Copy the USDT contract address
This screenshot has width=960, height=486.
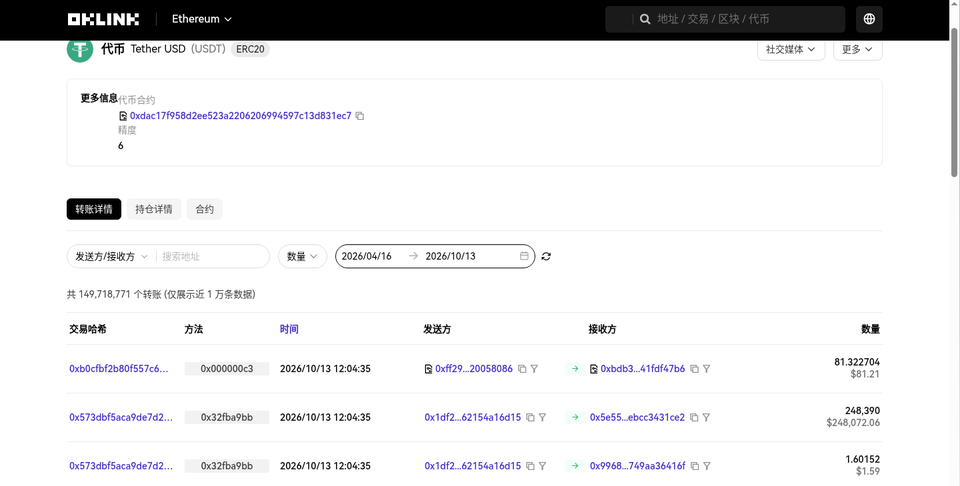pyautogui.click(x=360, y=116)
